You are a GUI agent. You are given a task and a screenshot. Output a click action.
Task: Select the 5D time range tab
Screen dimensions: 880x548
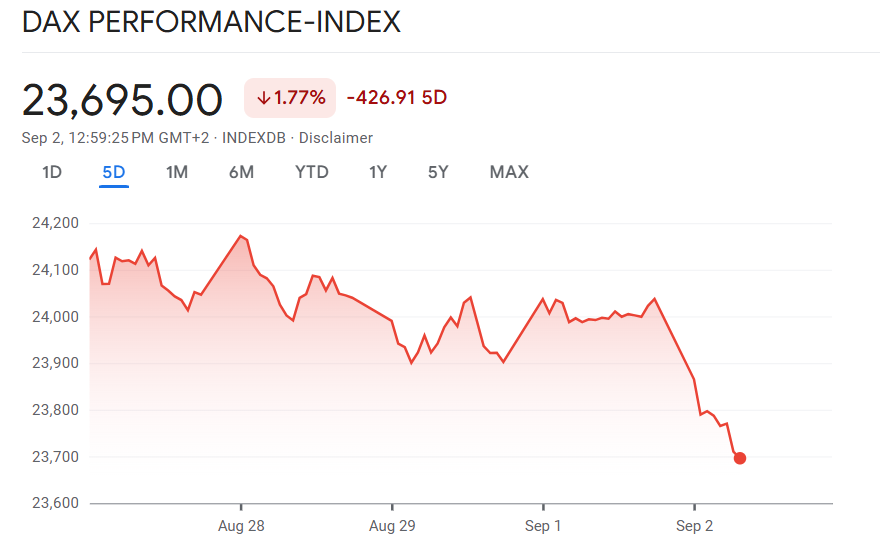click(114, 172)
